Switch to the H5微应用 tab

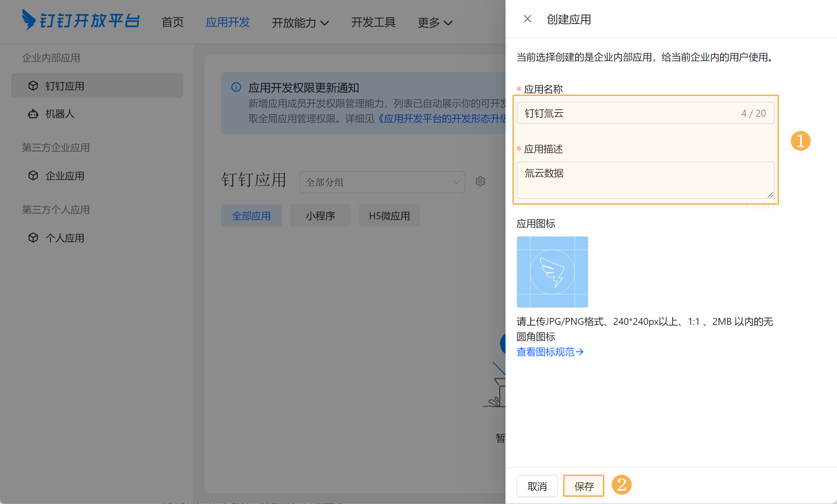point(389,216)
